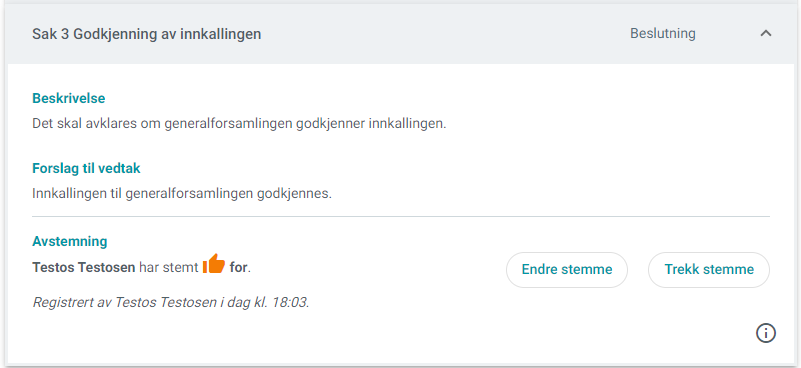Viewport: 801px width, 368px height.
Task: Click the horizontal divider above Avstemning
Action: click(400, 217)
